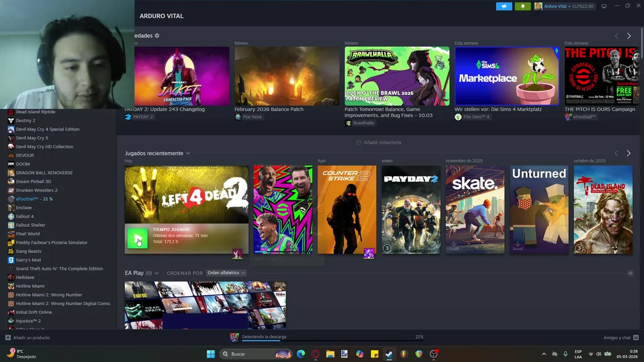Select Fallout 4 in library list

pos(25,217)
